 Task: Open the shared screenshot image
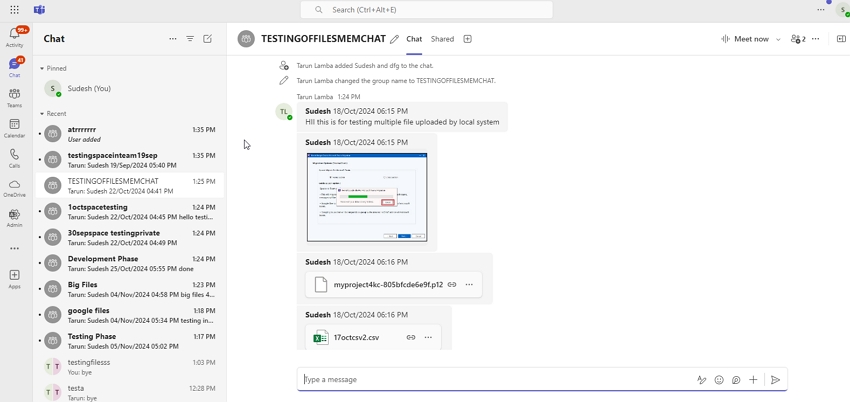click(367, 197)
